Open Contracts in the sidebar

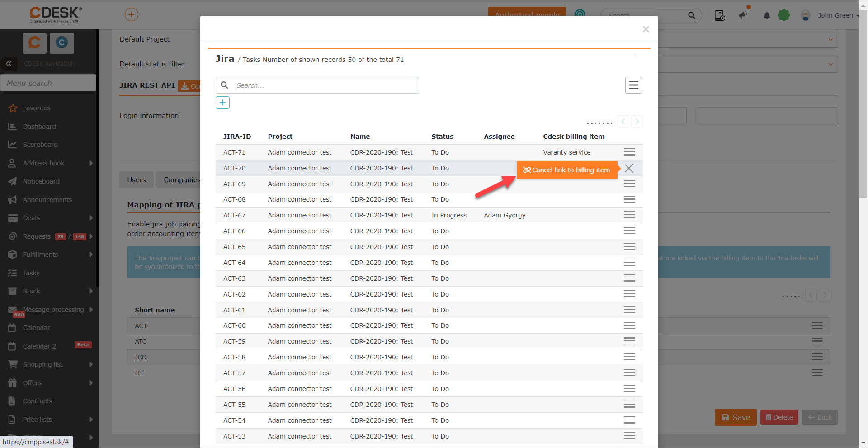(x=38, y=401)
